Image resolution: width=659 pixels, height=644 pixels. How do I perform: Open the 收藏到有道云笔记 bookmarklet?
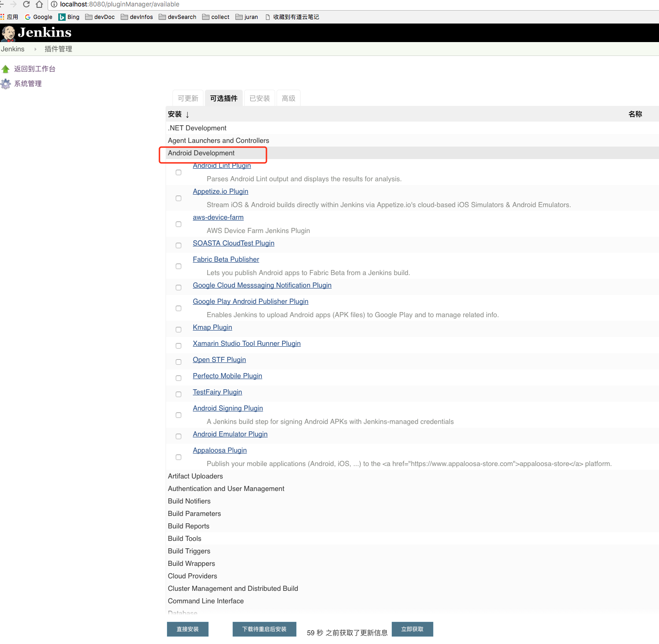tap(292, 17)
